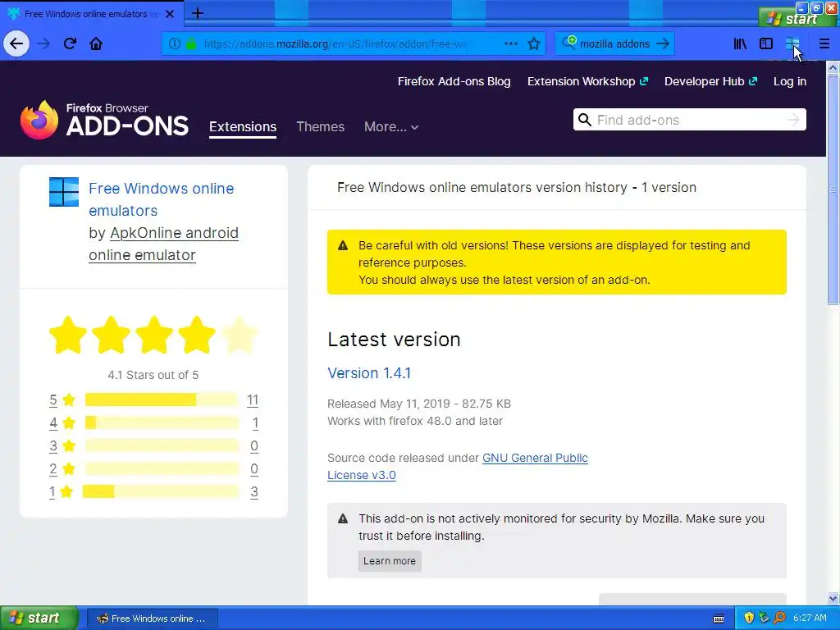Bookmark this page with the star icon
Image resolution: width=840 pixels, height=630 pixels.
(533, 43)
